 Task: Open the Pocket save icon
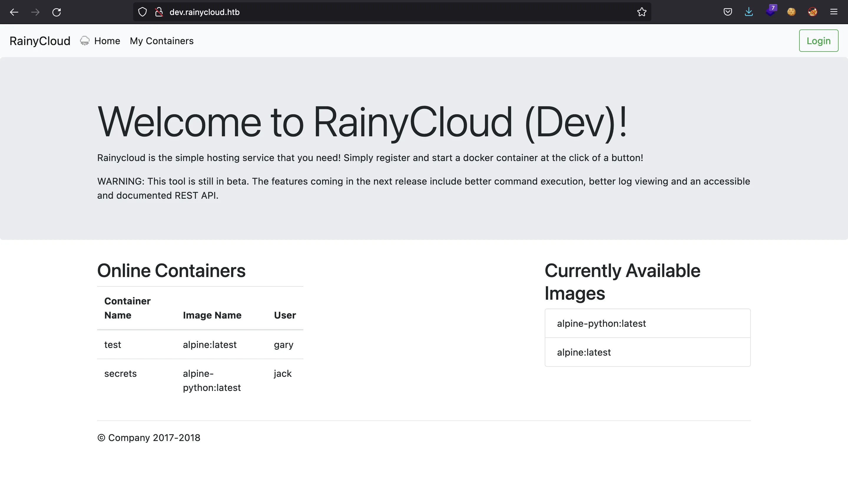point(728,12)
